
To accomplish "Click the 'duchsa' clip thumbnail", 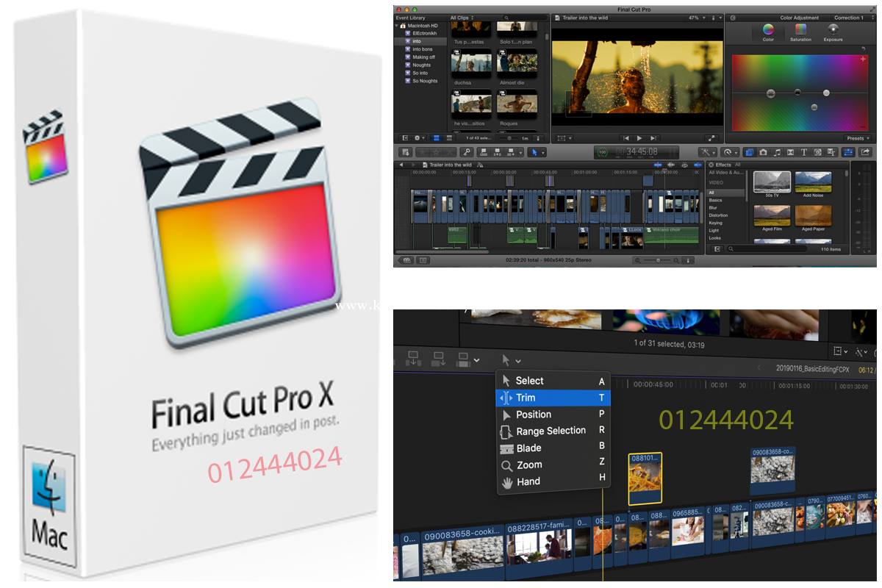I will pos(470,63).
